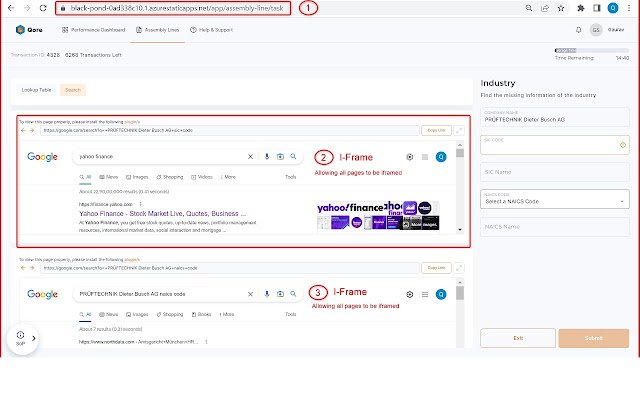Click the SIC Code input field
The width and height of the screenshot is (640, 400).
pyautogui.click(x=555, y=145)
